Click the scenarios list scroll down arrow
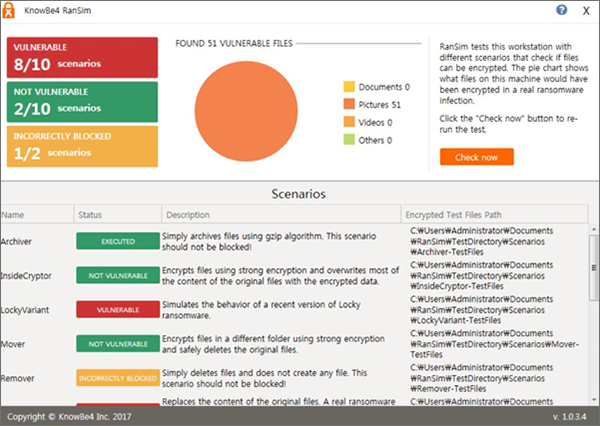Image resolution: width=600 pixels, height=426 pixels. click(x=594, y=400)
